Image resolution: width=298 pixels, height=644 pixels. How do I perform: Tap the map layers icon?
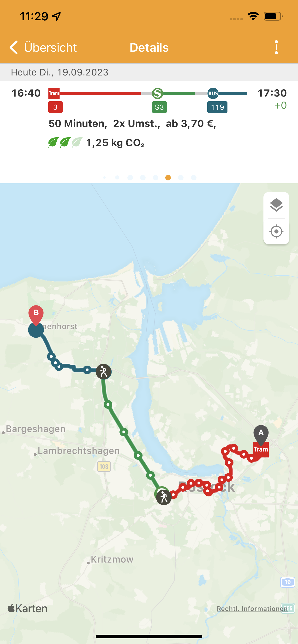[x=276, y=205]
